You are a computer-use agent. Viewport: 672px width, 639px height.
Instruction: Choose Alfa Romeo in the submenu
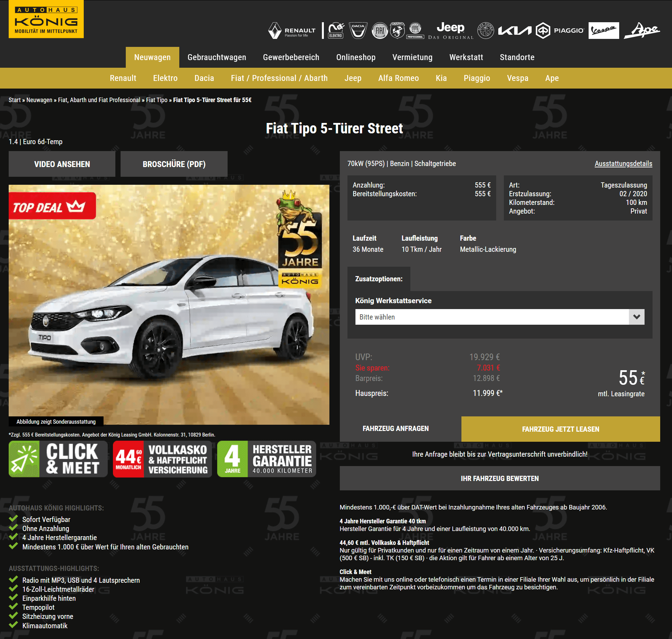click(x=399, y=78)
